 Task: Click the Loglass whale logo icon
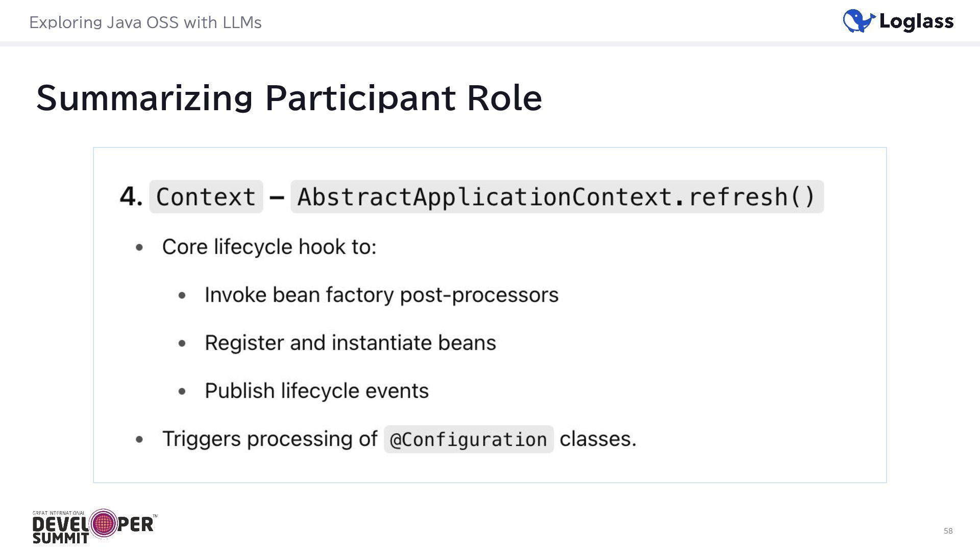click(859, 21)
